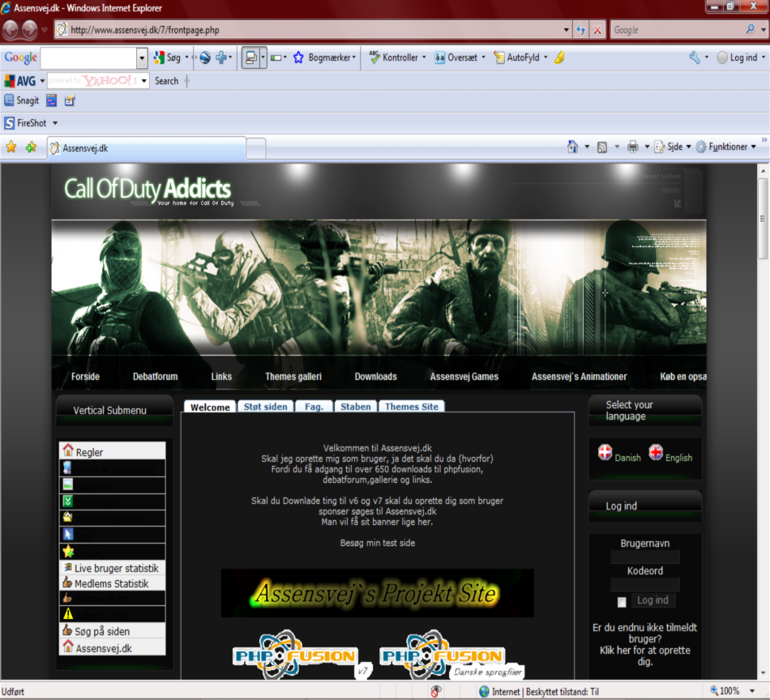Click the FireShot toolbar button
The image size is (770, 700).
coord(26,122)
